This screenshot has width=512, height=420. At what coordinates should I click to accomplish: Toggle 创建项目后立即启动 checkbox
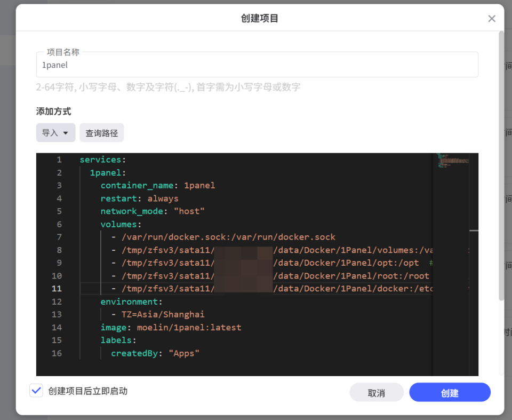coord(36,391)
